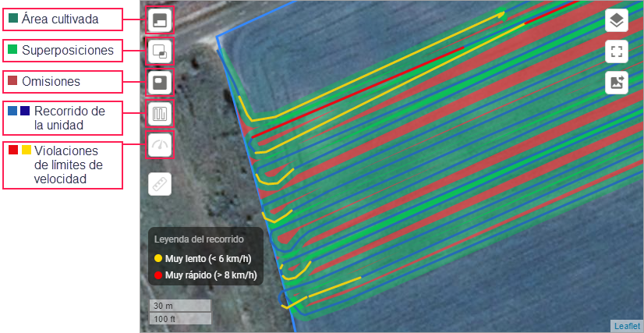Screen dimensions: 644x333
Task: Export the map as an image
Action: pos(617,83)
